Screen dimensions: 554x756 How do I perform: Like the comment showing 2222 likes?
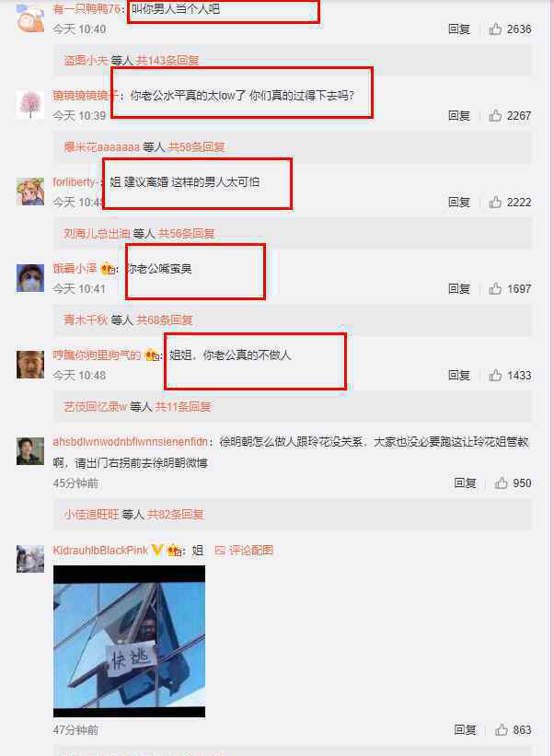(x=495, y=202)
